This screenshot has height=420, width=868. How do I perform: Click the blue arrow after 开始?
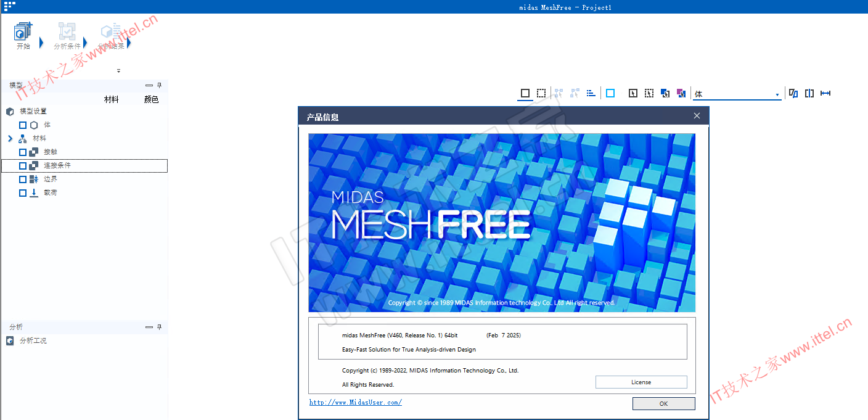[x=41, y=43]
